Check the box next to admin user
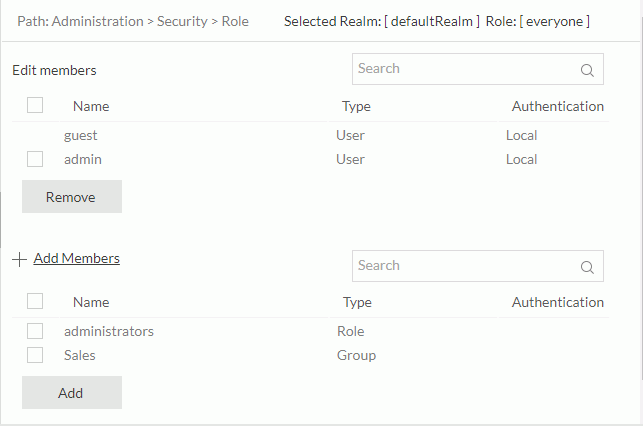 [x=35, y=159]
